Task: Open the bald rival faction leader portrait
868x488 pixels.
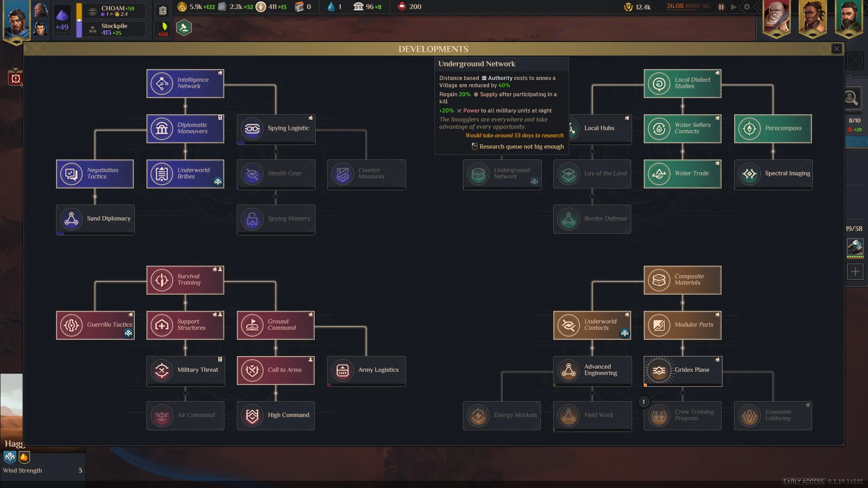Action: [777, 18]
